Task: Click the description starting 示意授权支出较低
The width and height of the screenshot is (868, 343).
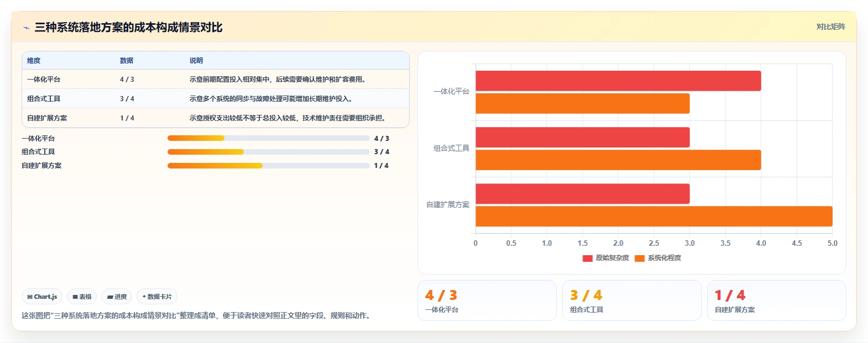Action: click(287, 118)
